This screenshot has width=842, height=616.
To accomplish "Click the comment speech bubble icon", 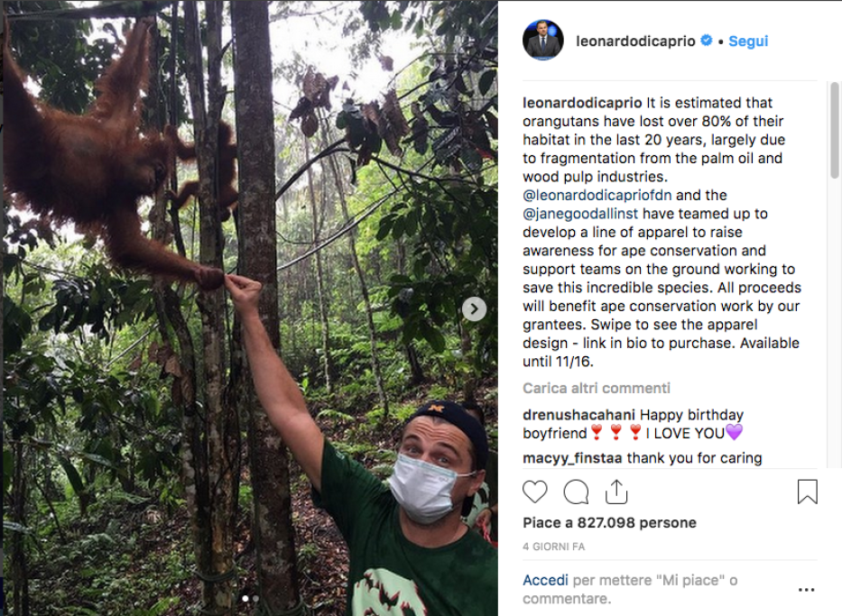I will [576, 492].
